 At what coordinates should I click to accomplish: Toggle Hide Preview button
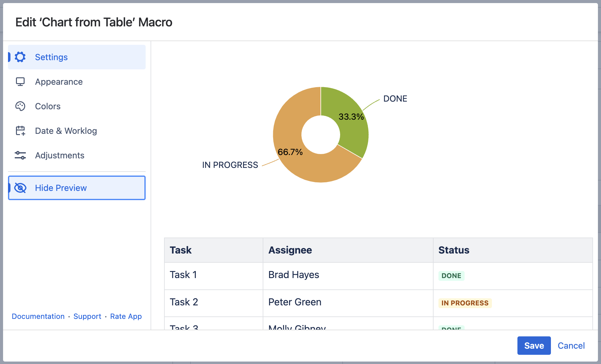(77, 188)
